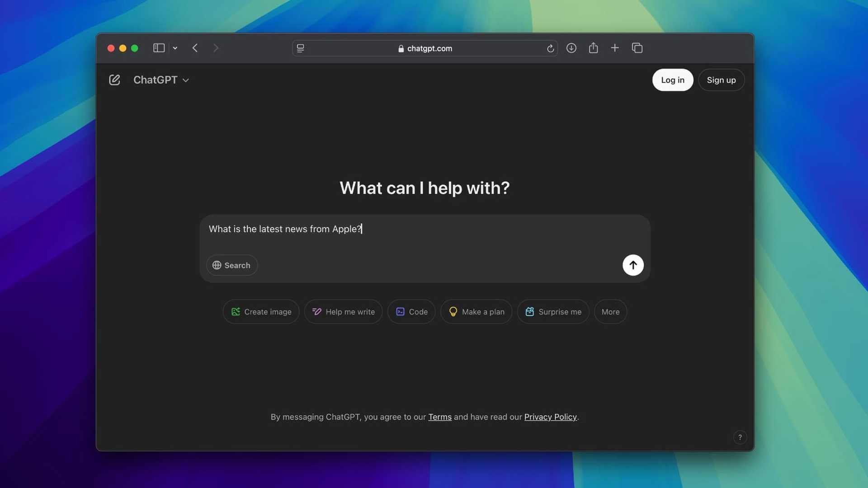
Task: Toggle the Search web option
Action: 231,265
